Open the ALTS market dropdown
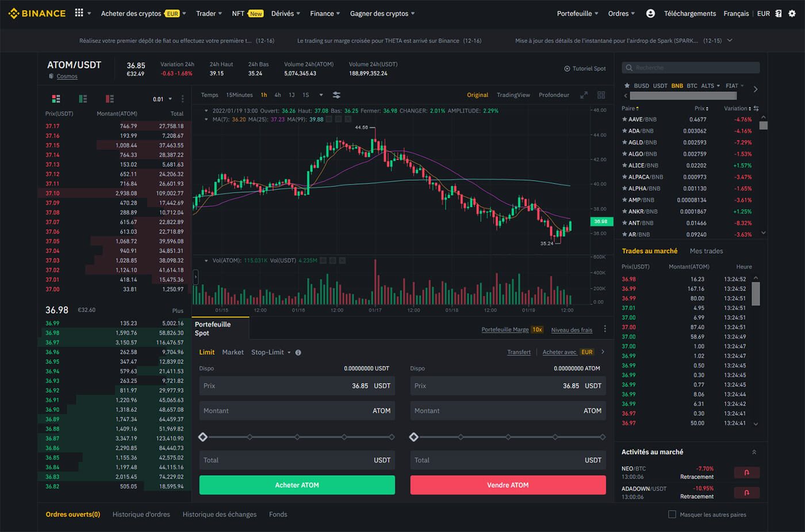 coord(711,86)
